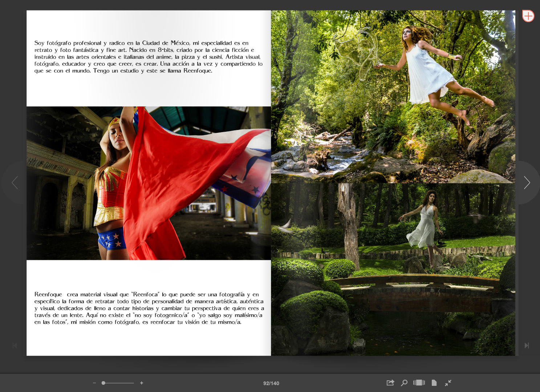Jump to the last page
This screenshot has height=392, width=540.
[527, 346]
